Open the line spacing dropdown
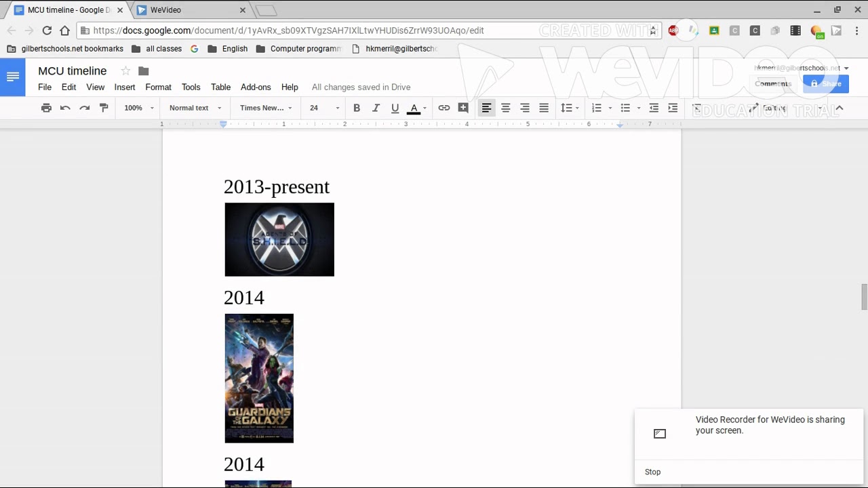868x488 pixels. (570, 108)
